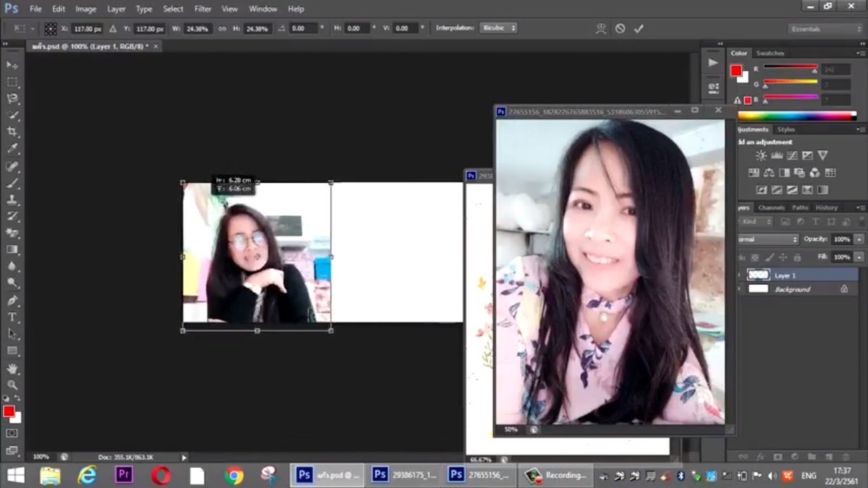Select the Layer 1 thumbnail

[x=758, y=275]
